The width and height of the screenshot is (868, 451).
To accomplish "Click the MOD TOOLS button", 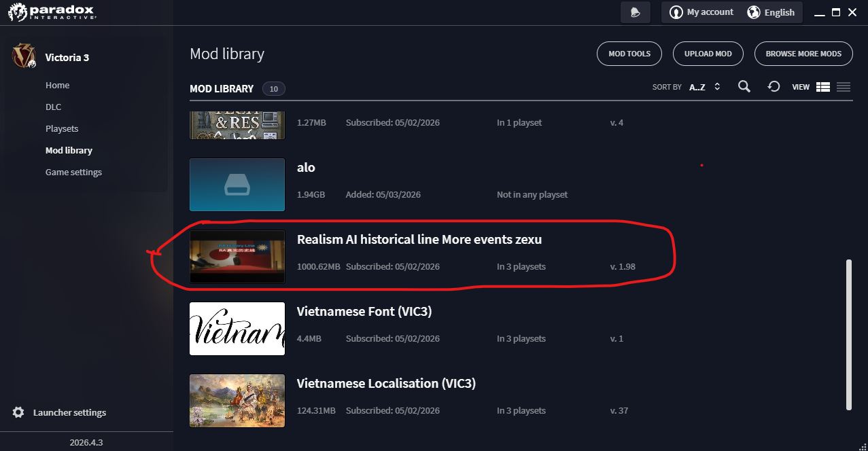I will click(x=629, y=54).
